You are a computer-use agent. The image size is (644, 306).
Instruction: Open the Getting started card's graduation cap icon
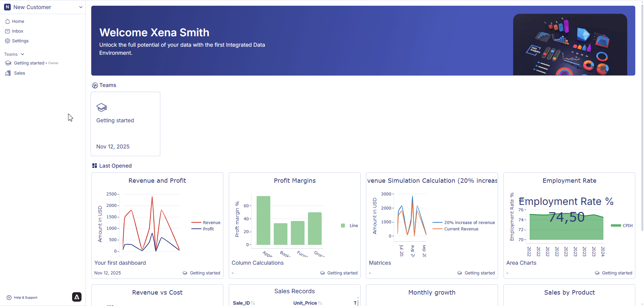[102, 108]
